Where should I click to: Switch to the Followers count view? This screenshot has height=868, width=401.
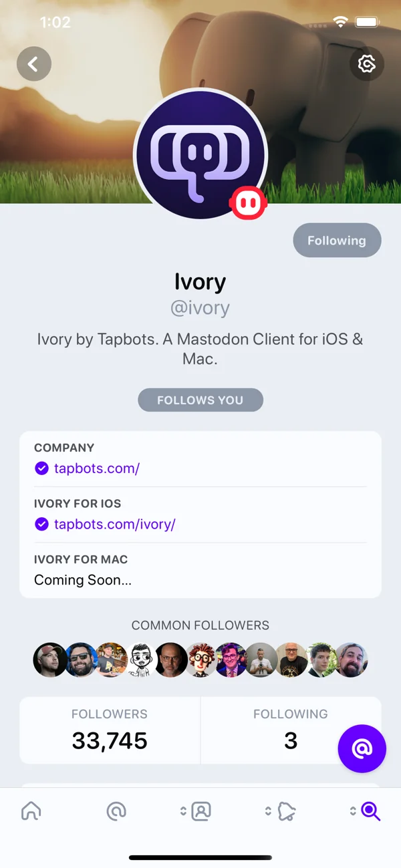pyautogui.click(x=110, y=730)
